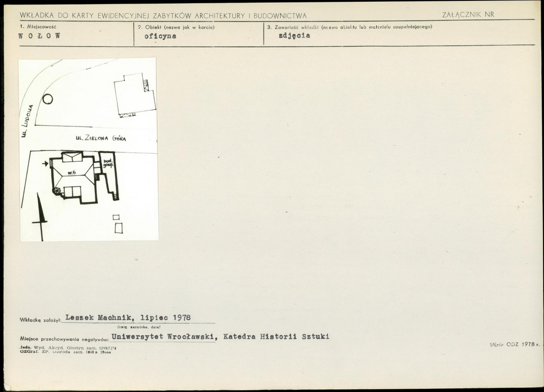Click the north arrow on the map
This screenshot has height=392, width=544.
coord(40,217)
